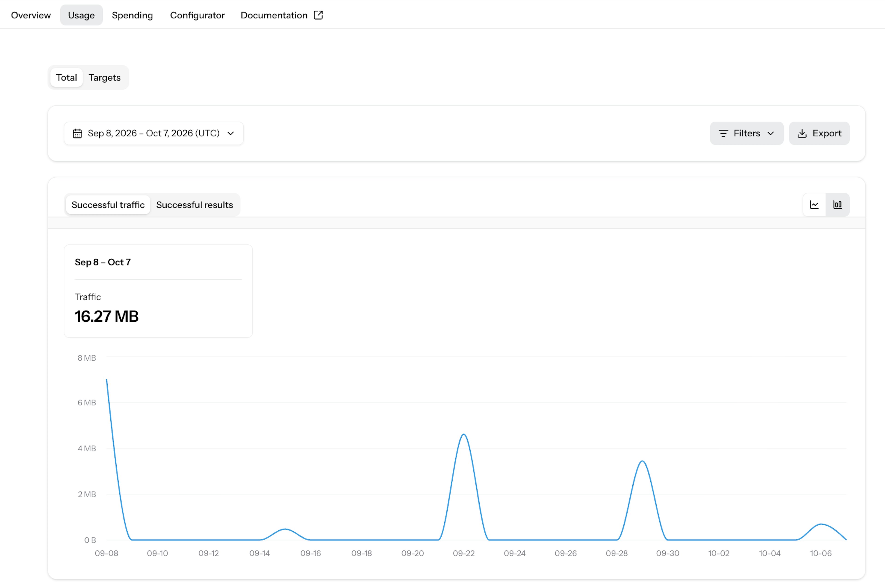Image resolution: width=885 pixels, height=588 pixels.
Task: Click the Traffic label in summary card
Action: coord(88,297)
